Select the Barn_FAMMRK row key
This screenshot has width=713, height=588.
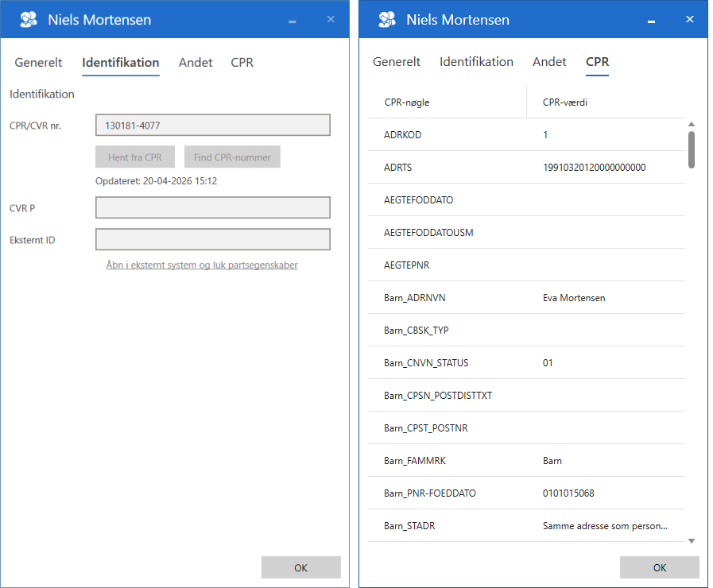pyautogui.click(x=415, y=461)
